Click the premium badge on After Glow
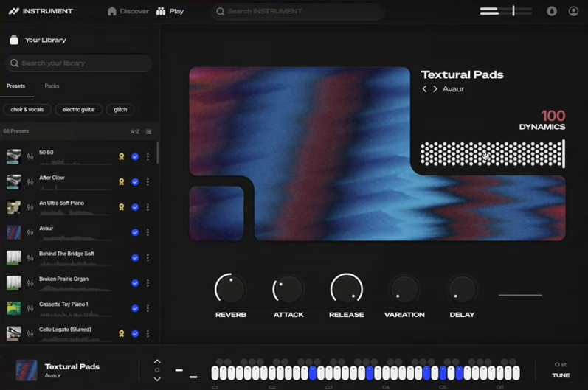Viewport: 588px width, 390px height. 122,182
